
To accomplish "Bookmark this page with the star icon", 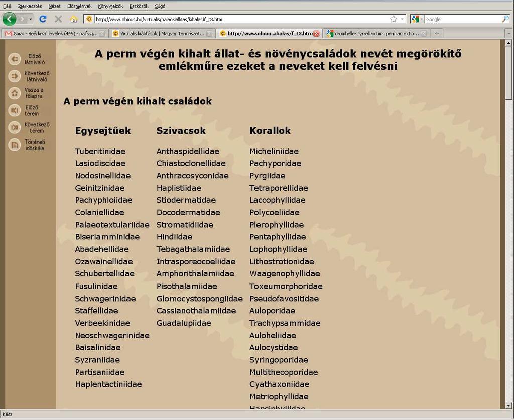I will click(394, 19).
